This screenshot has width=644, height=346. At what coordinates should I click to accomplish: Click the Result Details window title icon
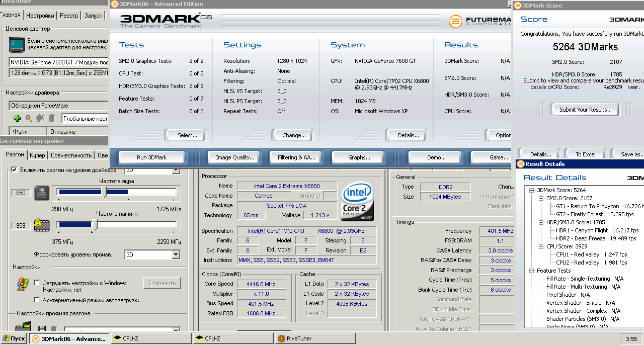tap(521, 164)
